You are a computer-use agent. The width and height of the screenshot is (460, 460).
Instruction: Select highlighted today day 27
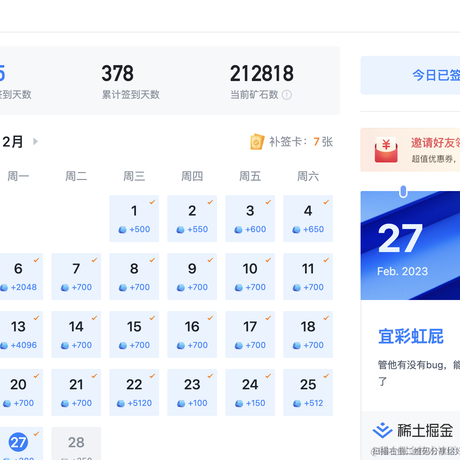pyautogui.click(x=21, y=444)
